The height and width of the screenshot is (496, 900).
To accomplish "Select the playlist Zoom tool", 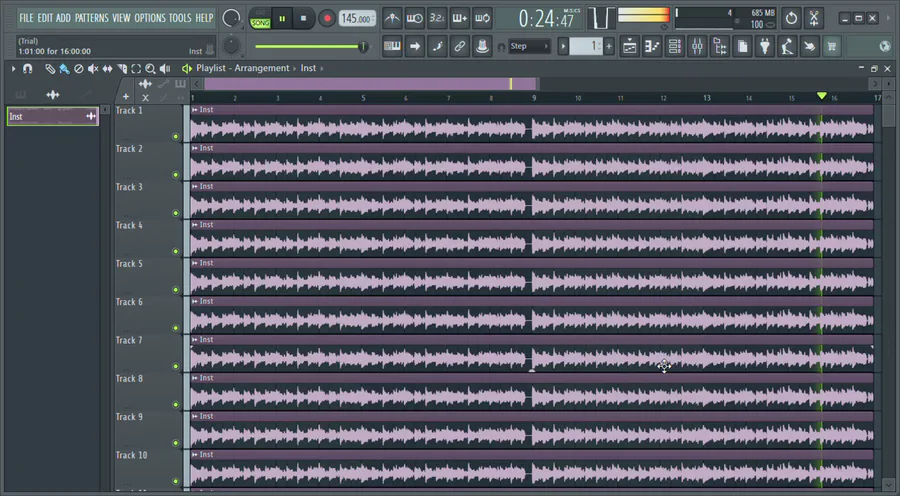I will (x=150, y=69).
